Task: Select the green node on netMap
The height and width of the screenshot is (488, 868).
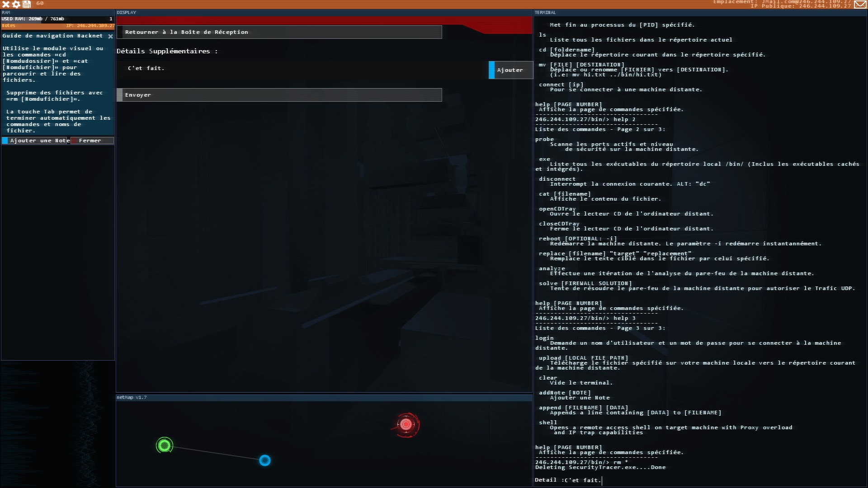Action: [x=165, y=446]
